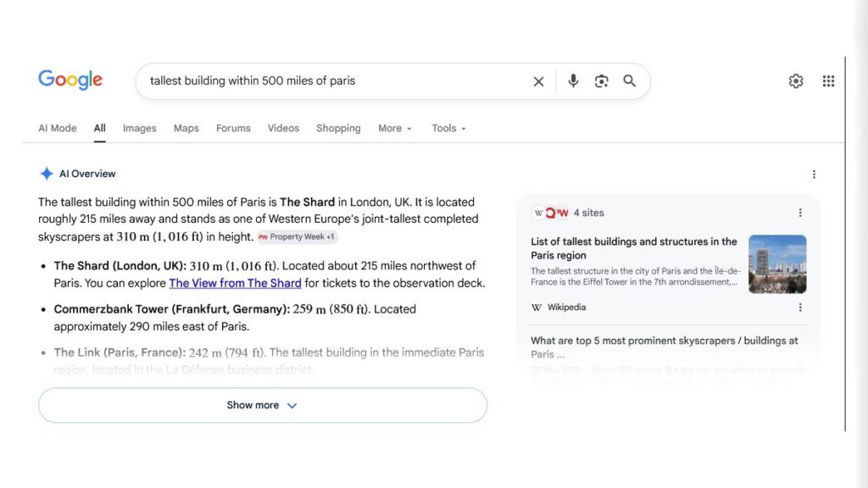Screen dimensions: 868x488
Task: Open quick settings gear icon
Action: point(796,80)
